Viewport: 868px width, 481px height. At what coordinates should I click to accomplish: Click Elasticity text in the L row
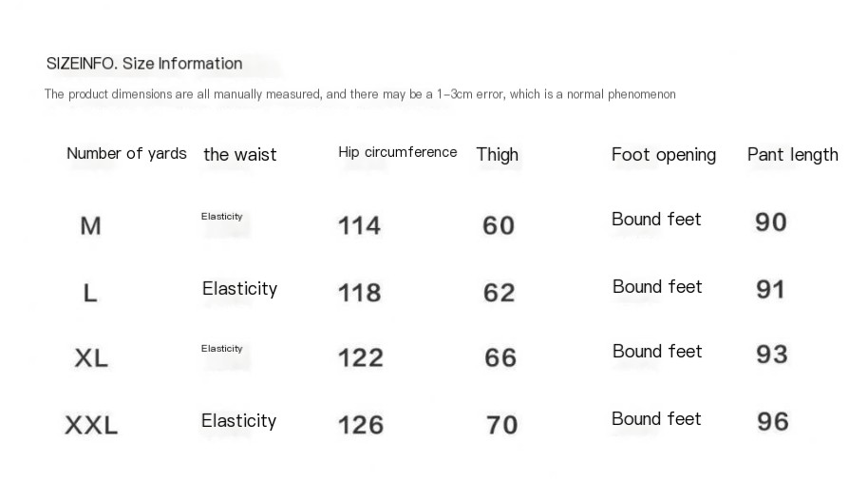[x=239, y=289]
